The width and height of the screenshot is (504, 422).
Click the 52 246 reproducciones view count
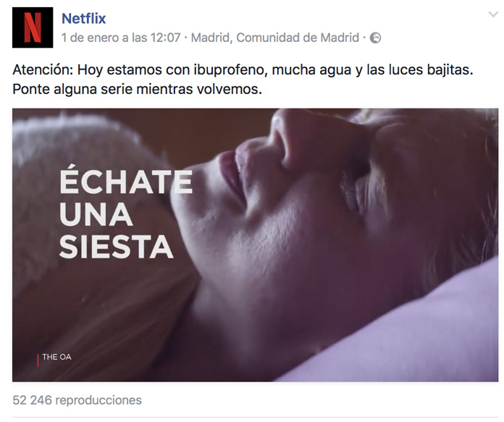pos(77,400)
